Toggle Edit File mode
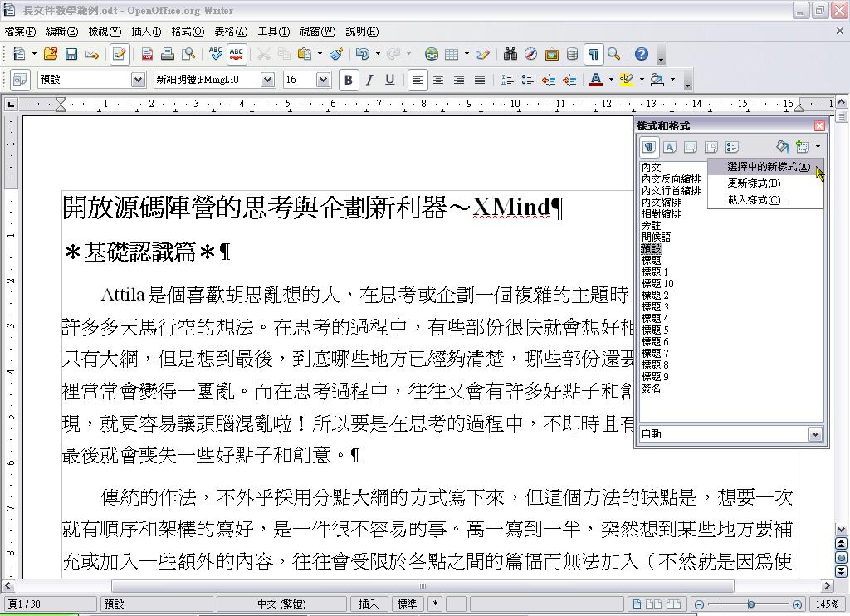Viewport: 850px width, 616px height. pos(120,54)
